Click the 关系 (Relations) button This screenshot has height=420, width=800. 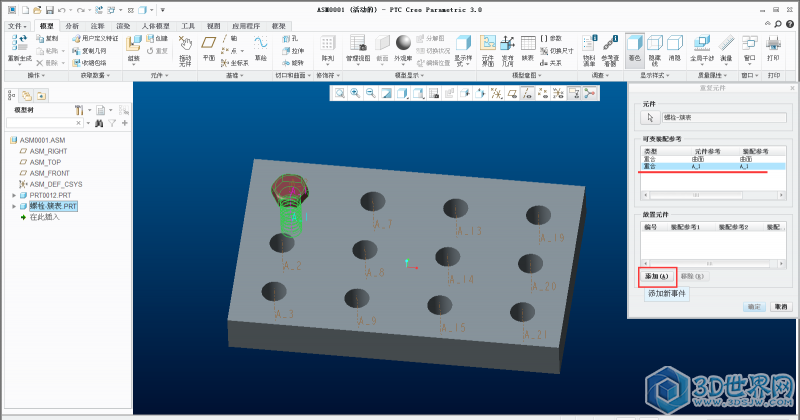(x=551, y=63)
